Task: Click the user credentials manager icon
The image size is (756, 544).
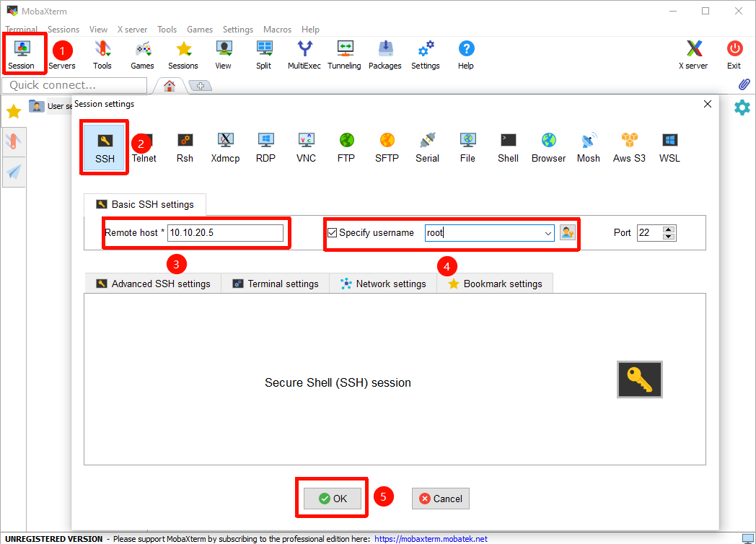Action: tap(568, 232)
